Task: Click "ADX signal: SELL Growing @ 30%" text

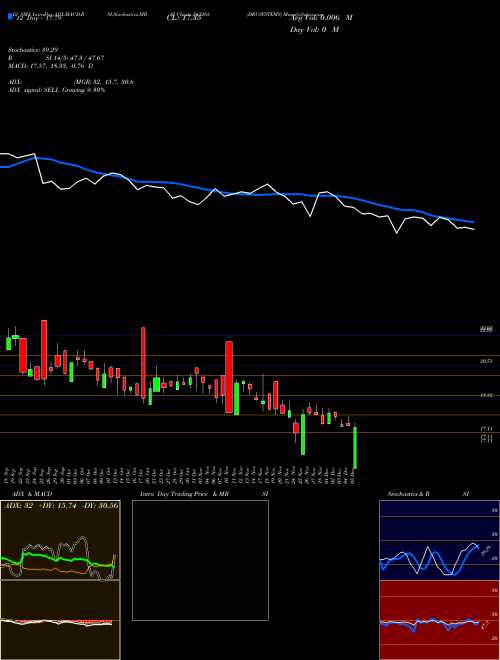Action: click(x=56, y=90)
